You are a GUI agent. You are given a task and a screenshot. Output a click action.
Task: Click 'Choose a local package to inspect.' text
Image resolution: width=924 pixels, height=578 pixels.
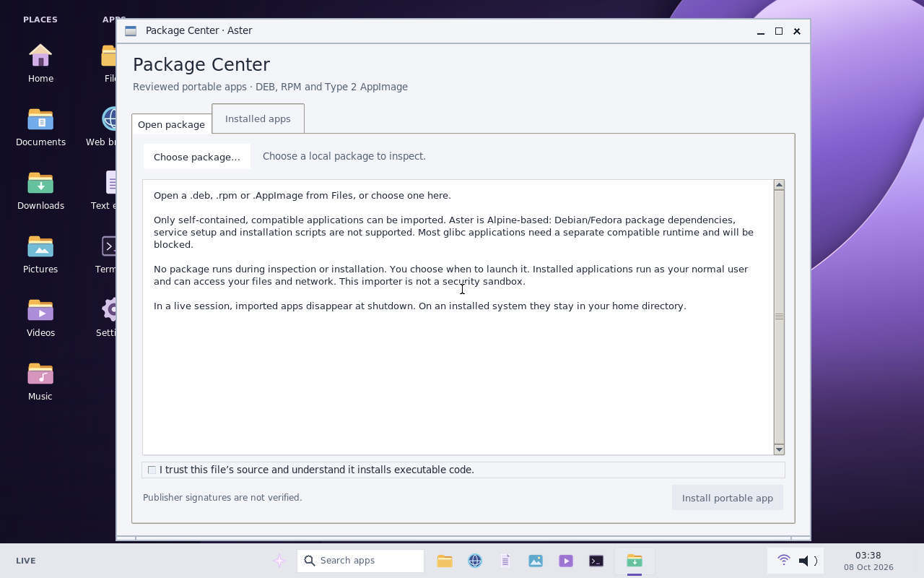pyautogui.click(x=344, y=156)
